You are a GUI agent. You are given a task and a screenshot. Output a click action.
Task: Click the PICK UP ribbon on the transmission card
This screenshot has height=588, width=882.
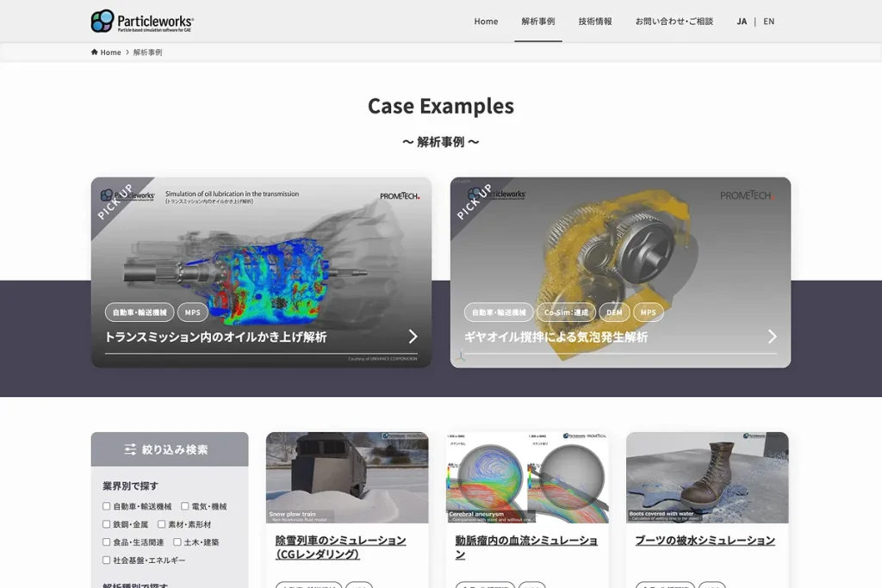tap(116, 201)
